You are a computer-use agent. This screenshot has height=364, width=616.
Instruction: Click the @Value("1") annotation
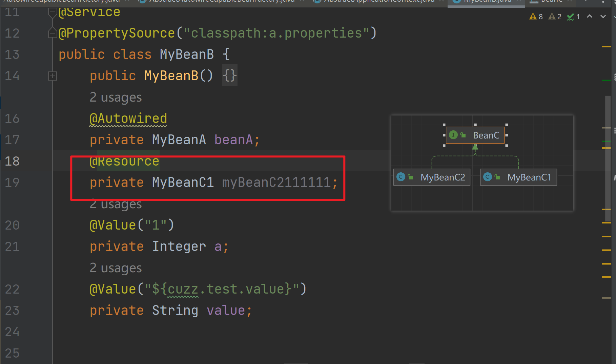click(x=132, y=225)
